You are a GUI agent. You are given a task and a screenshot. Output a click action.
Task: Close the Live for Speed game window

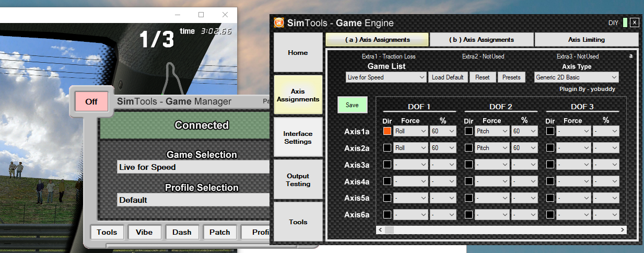pyautogui.click(x=225, y=15)
